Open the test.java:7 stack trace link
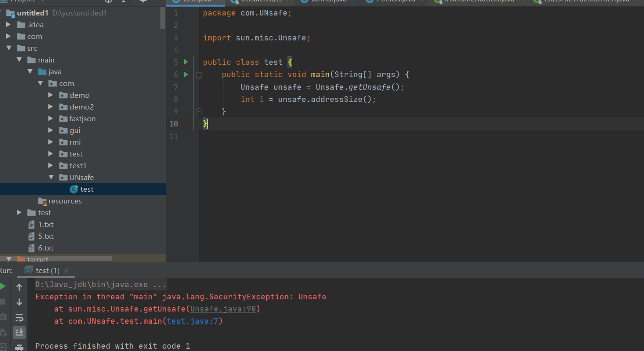Screen dimensions: 644x351 (x=193, y=321)
